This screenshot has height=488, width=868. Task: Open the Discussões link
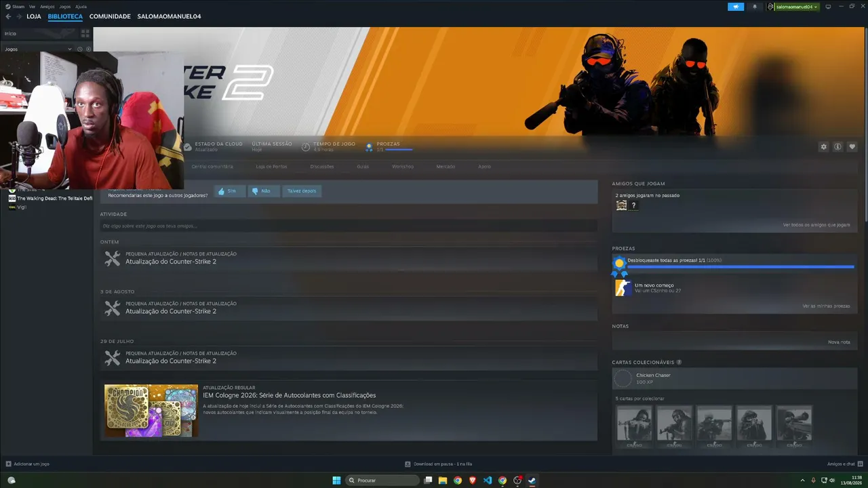(322, 166)
